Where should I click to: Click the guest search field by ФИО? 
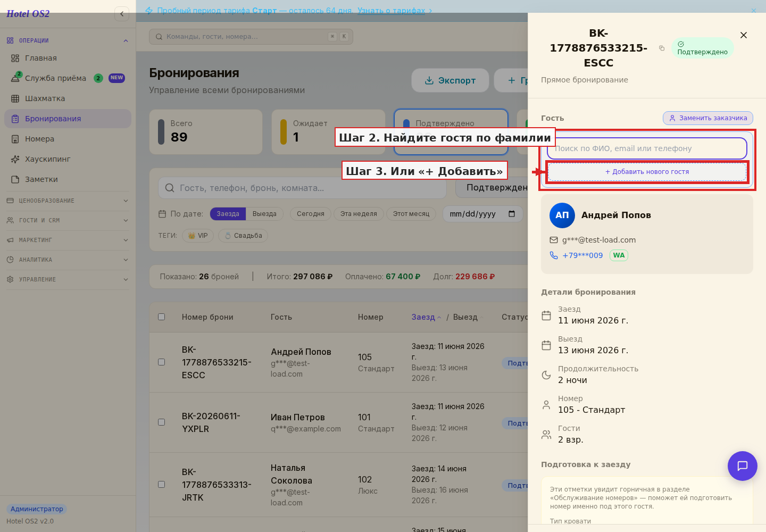tap(647, 148)
